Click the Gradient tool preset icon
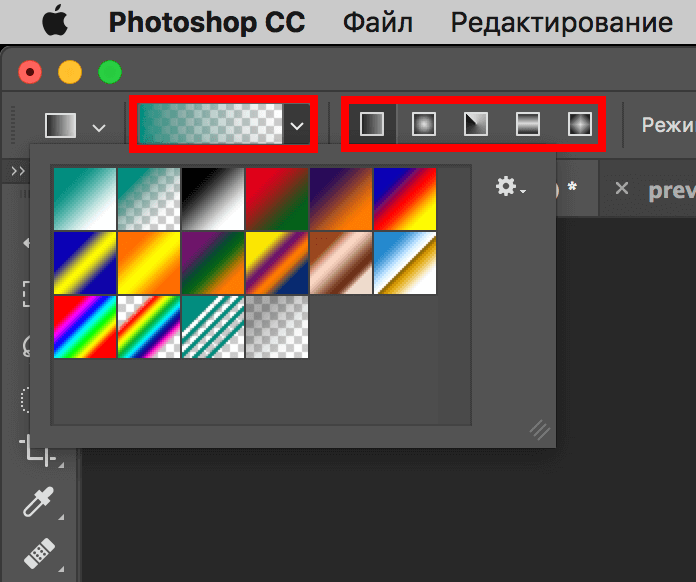 (x=61, y=125)
